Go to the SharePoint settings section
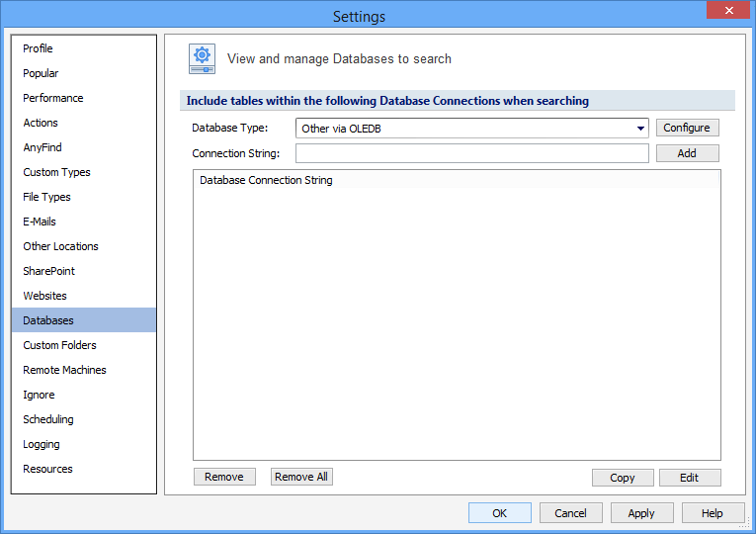The width and height of the screenshot is (756, 534). [49, 271]
